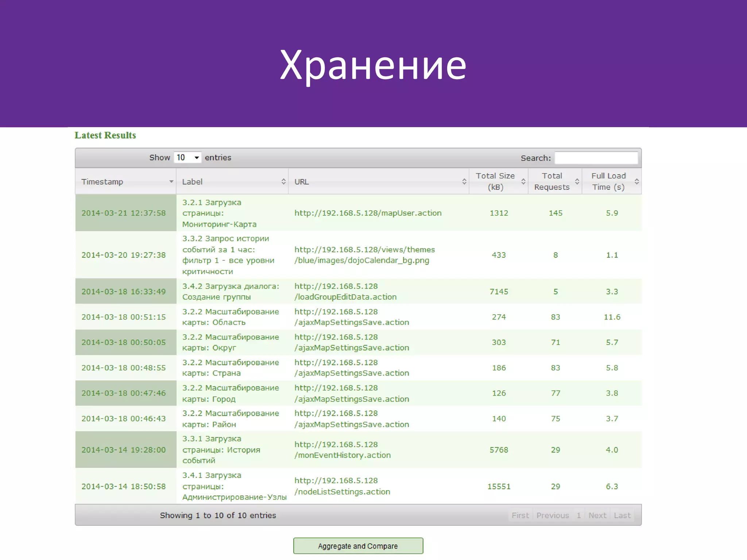Select timestamp 2014-03-18 00:47:46
This screenshot has width=747, height=560.
tap(123, 393)
